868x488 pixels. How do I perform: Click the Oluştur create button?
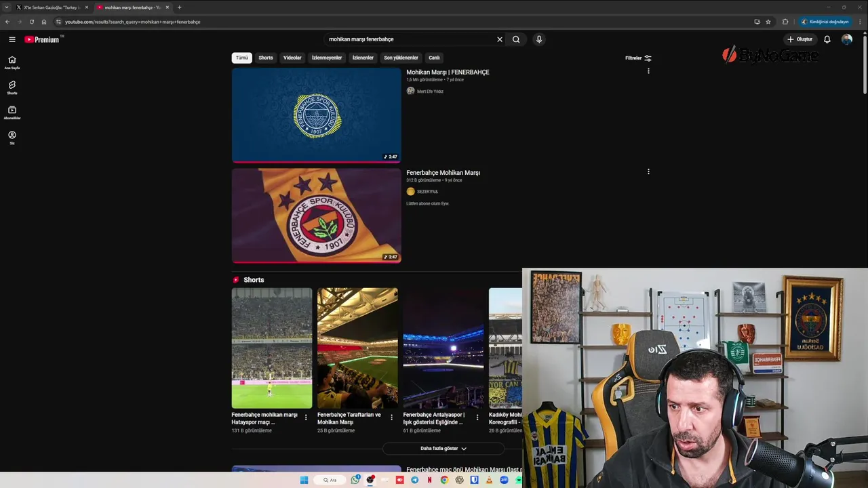(800, 39)
